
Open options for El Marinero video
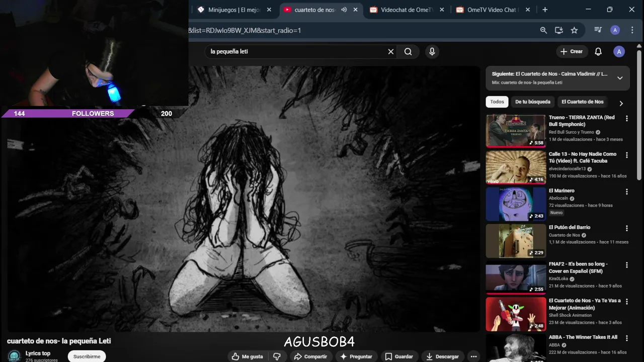(627, 192)
